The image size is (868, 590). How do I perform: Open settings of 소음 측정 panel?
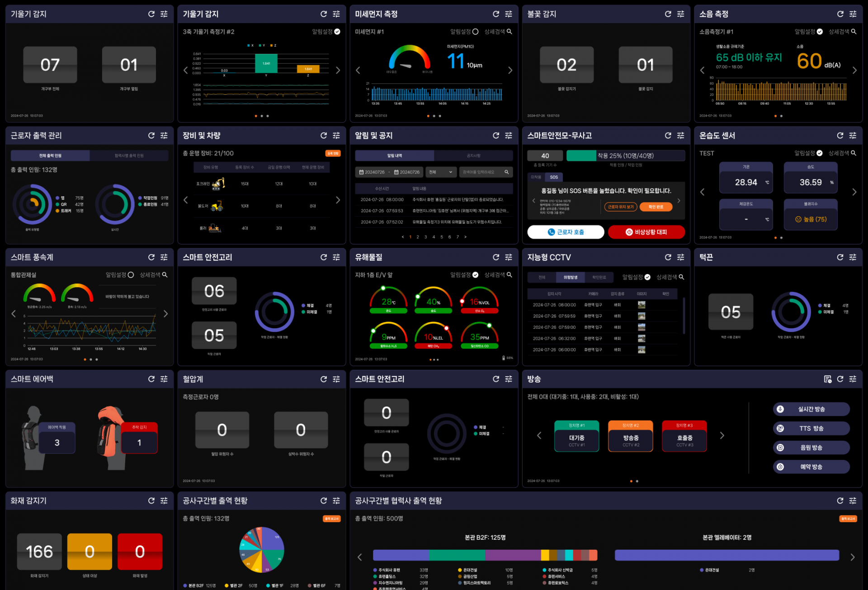[853, 14]
